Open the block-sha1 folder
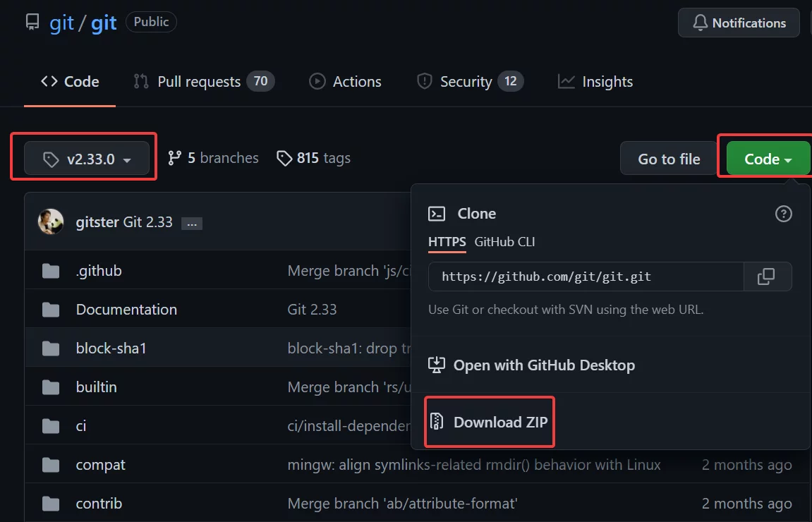This screenshot has height=522, width=812. point(111,348)
